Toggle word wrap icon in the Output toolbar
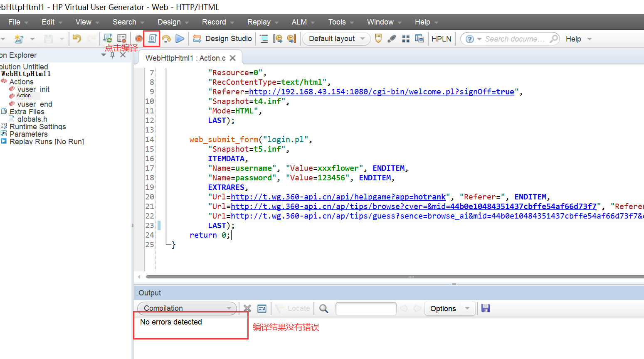Screen dimensions: 644x359 click(x=262, y=308)
